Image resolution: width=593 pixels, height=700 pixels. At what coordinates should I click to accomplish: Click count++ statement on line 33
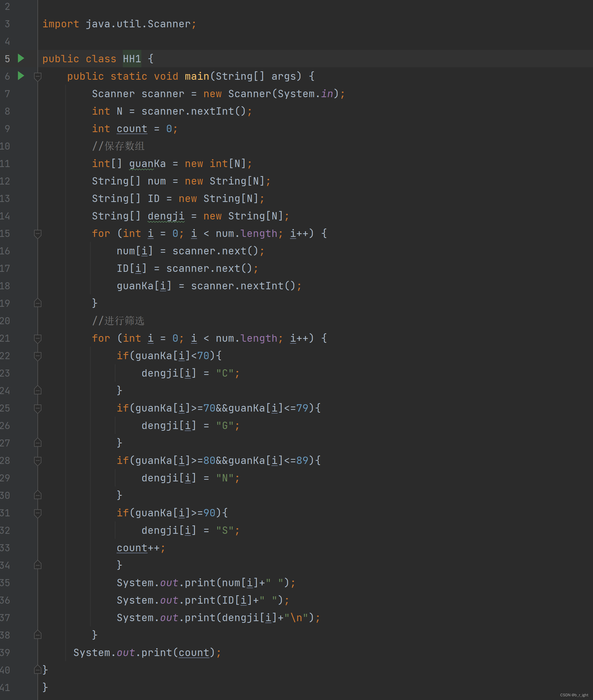tap(141, 548)
